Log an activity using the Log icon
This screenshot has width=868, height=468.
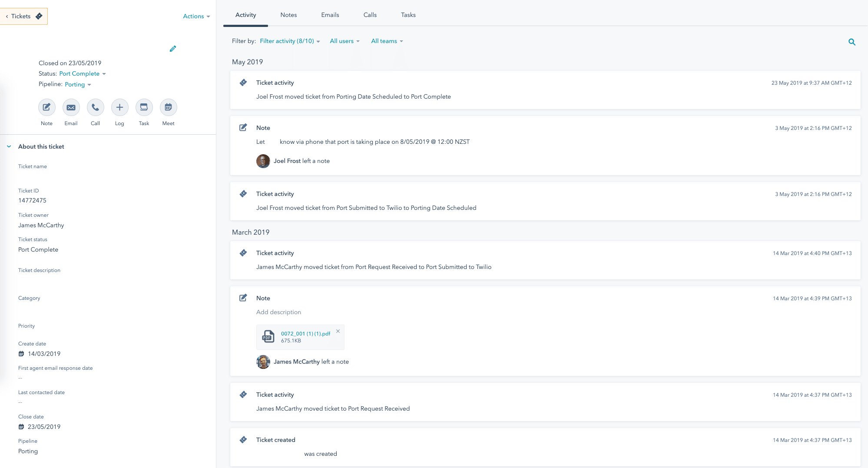119,107
